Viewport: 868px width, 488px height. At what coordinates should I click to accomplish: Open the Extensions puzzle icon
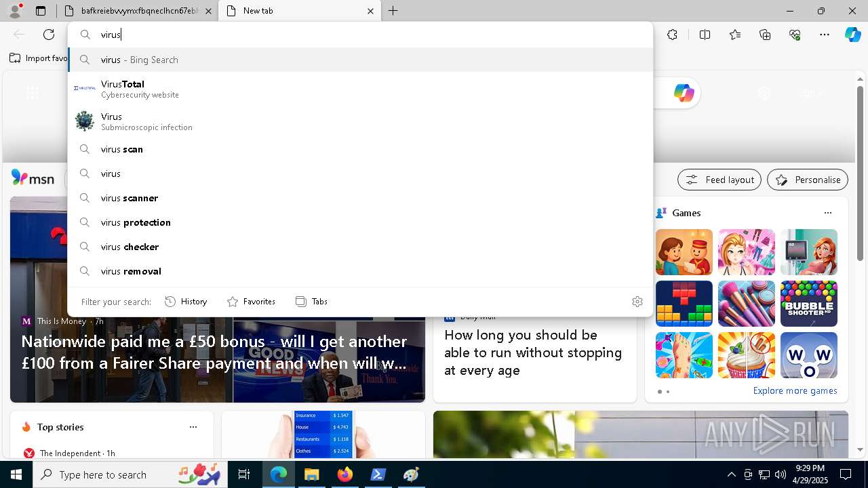(672, 35)
